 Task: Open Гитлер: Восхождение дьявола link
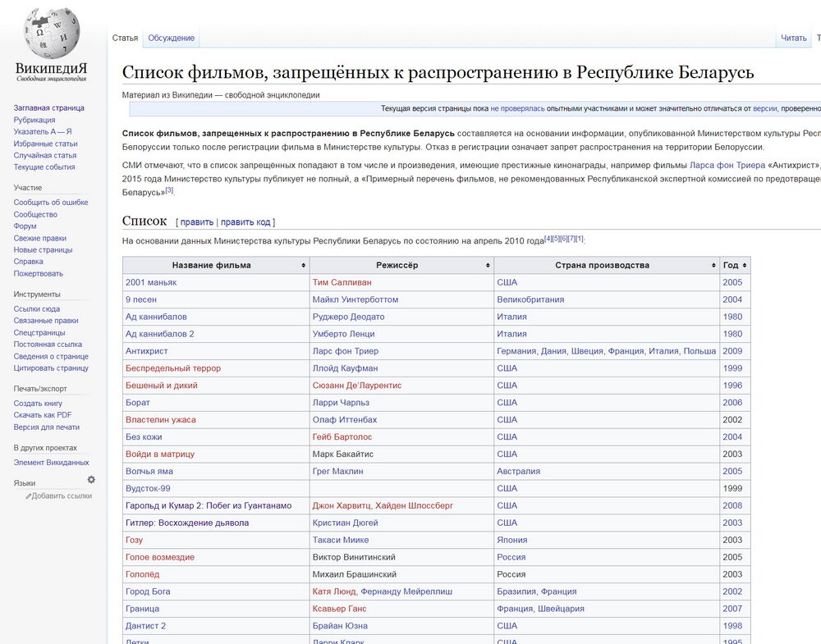tap(187, 523)
